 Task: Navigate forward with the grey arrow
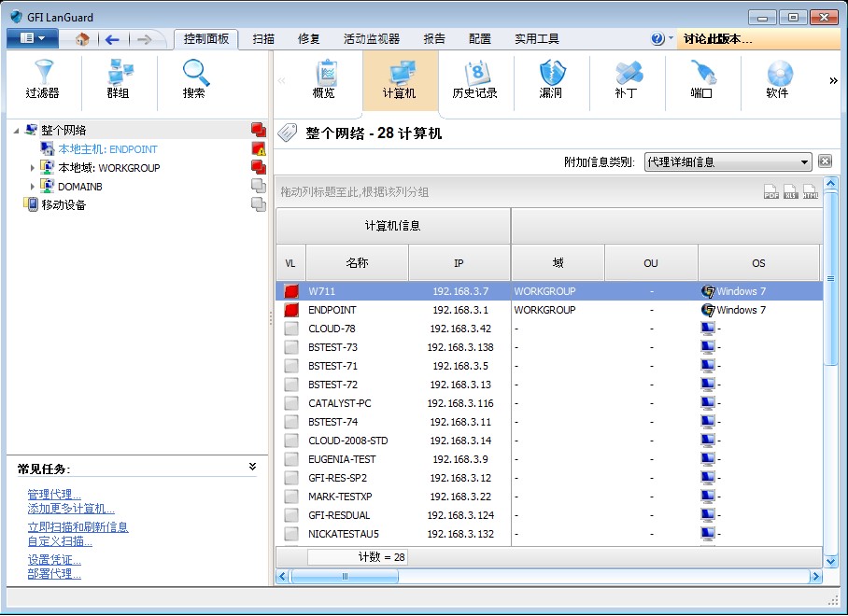(144, 39)
